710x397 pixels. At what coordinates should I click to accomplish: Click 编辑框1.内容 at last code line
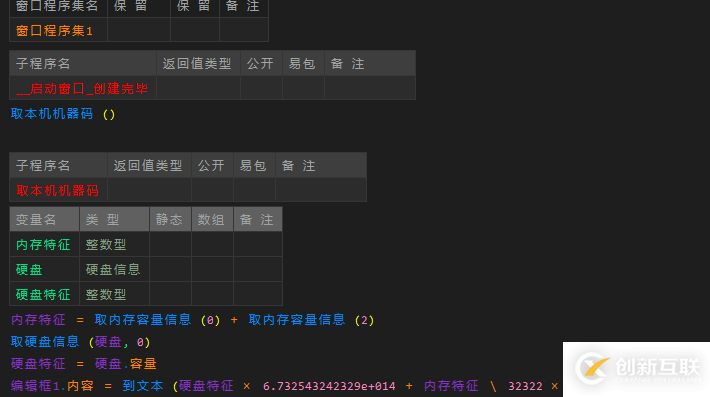[x=52, y=386]
